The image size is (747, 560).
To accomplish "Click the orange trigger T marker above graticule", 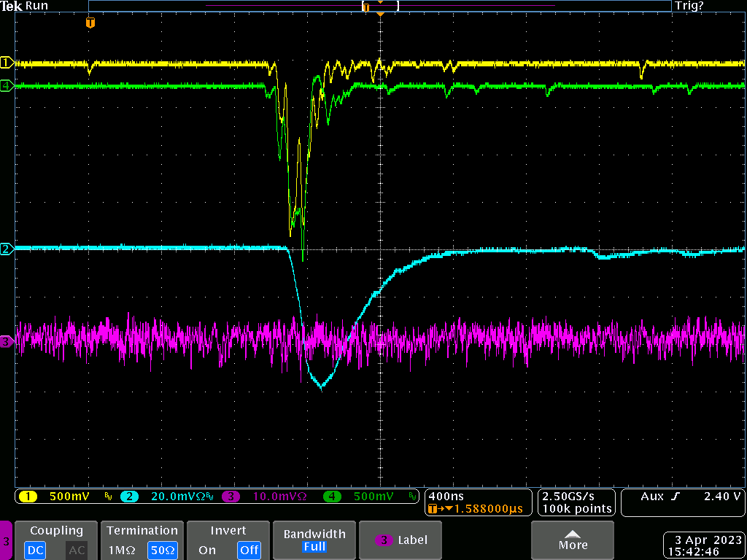I will [90, 23].
